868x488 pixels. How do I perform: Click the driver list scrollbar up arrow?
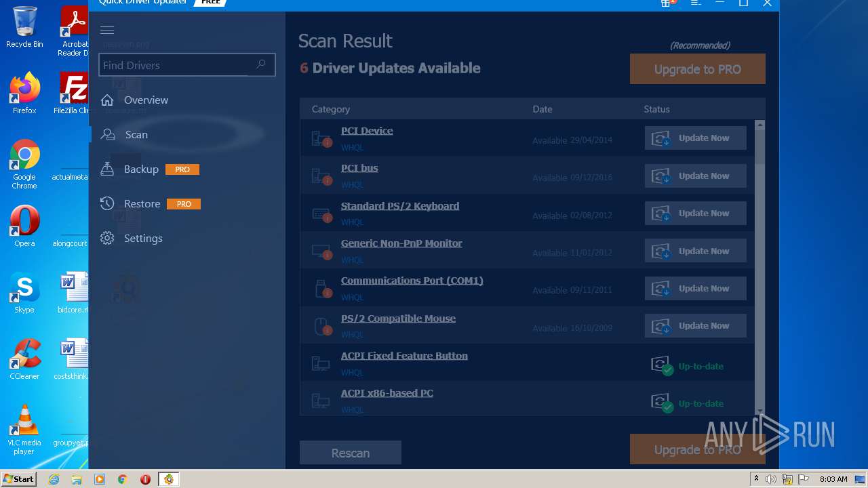759,125
